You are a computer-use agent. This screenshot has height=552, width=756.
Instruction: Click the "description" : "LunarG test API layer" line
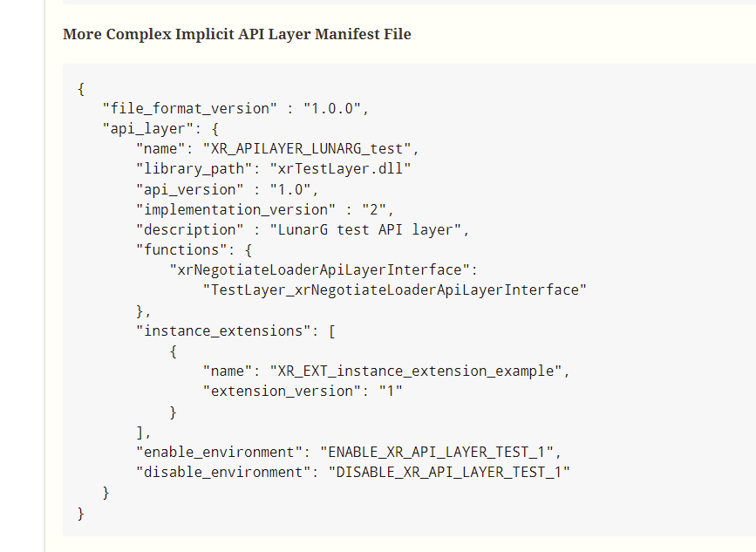coord(303,230)
